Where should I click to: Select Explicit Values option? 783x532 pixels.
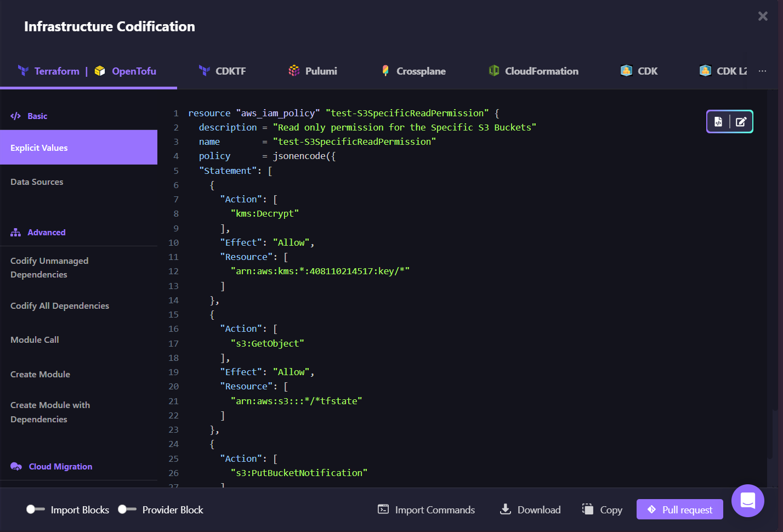point(78,148)
